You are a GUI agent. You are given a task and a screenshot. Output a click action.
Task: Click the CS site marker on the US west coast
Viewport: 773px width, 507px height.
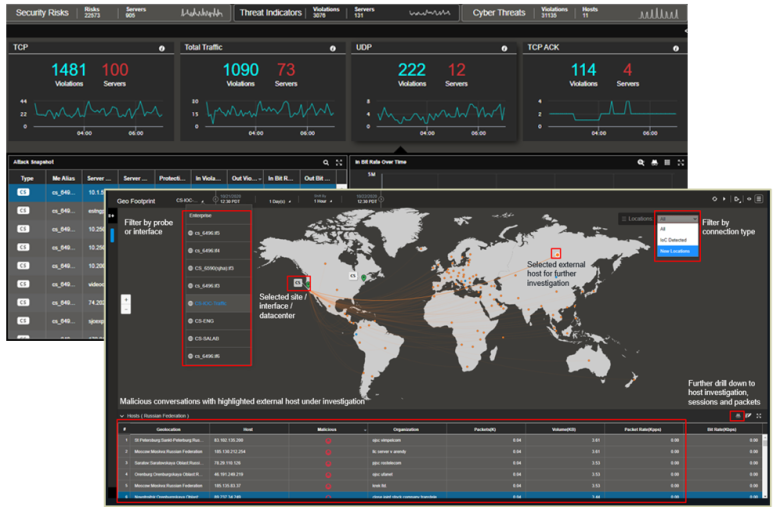[297, 283]
